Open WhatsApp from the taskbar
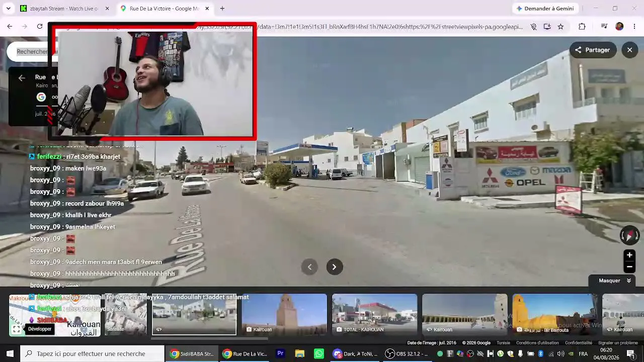This screenshot has width=644, height=362. click(319, 354)
